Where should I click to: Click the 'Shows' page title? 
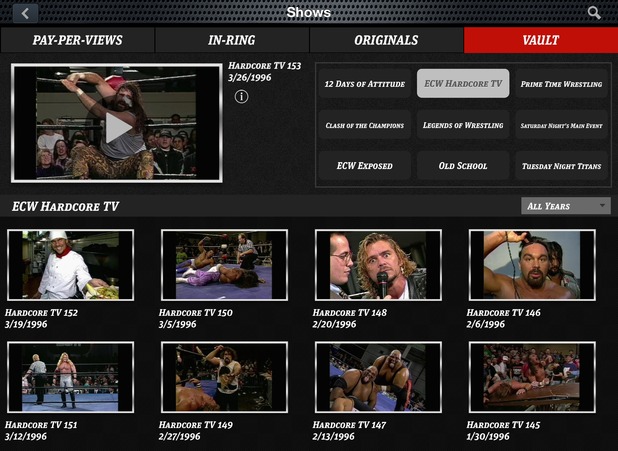(309, 13)
